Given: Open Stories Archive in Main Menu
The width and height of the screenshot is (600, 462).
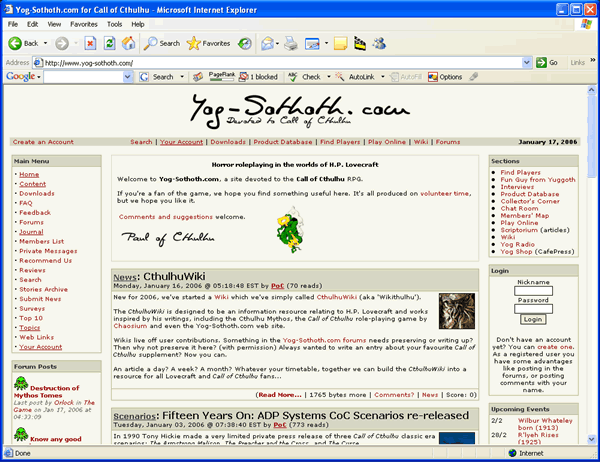Looking at the screenshot, I should [43, 289].
